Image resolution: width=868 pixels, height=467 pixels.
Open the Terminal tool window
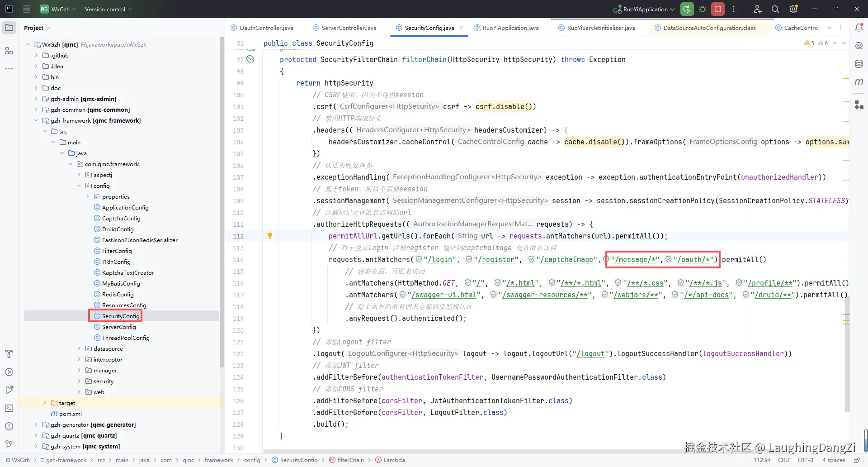(9, 408)
